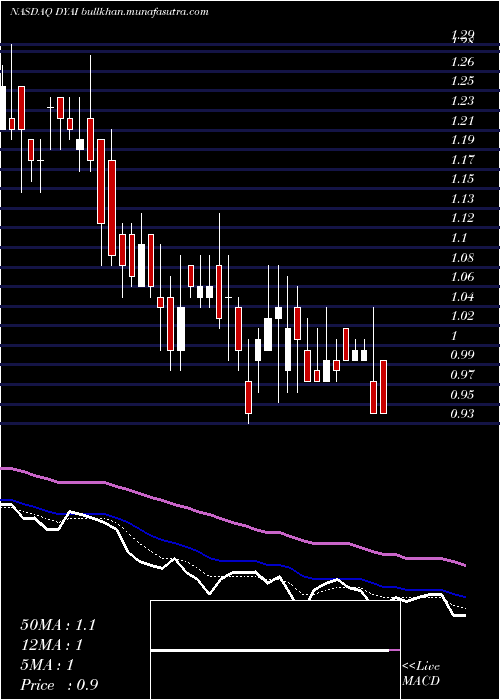Select the 5MA : 1 readout
This screenshot has height=700, width=500.
[47, 665]
